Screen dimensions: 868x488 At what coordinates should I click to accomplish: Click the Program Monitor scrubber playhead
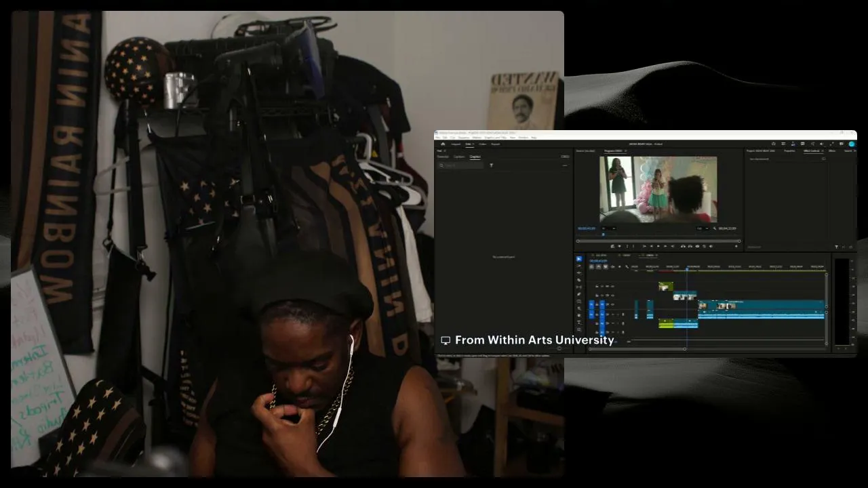pos(603,235)
